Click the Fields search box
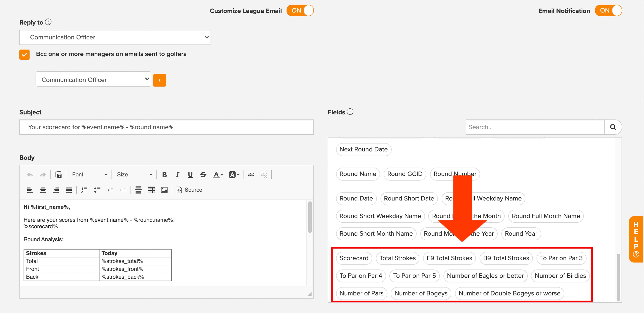 coord(535,127)
